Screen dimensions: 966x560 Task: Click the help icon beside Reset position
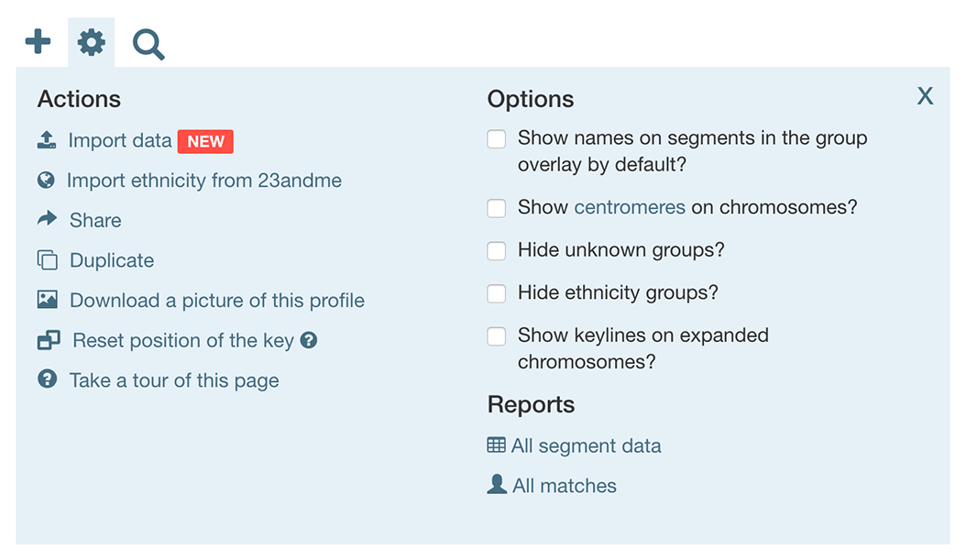point(309,340)
